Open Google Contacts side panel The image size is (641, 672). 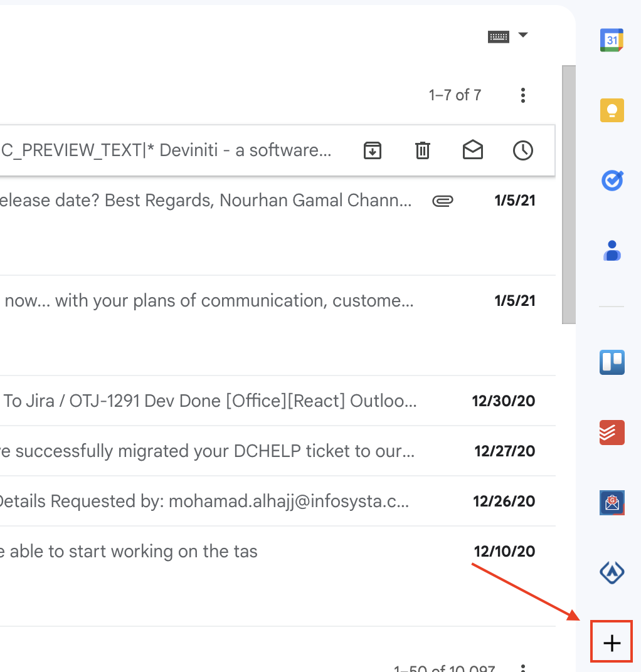[x=612, y=251]
